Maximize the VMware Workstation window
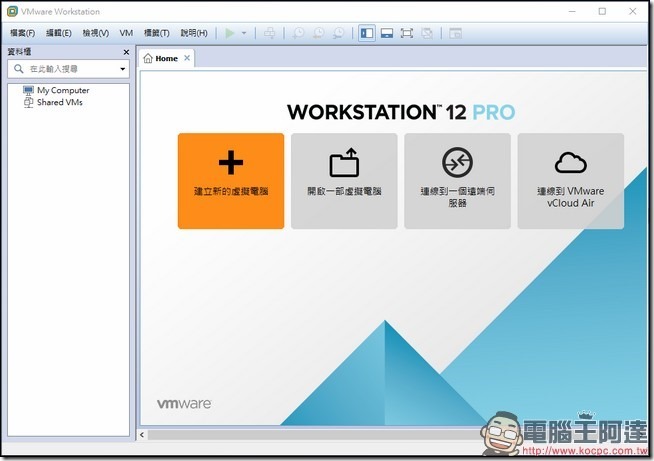This screenshot has height=461, width=654. pos(602,11)
